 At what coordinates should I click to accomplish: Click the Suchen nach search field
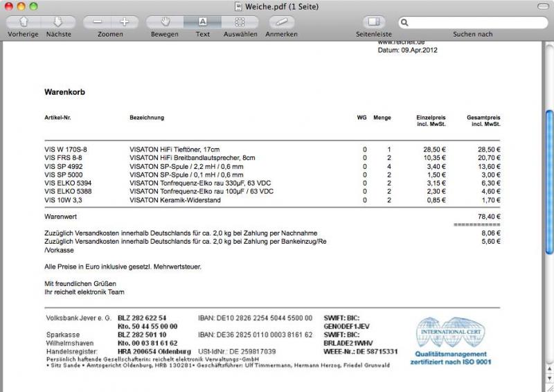[474, 23]
